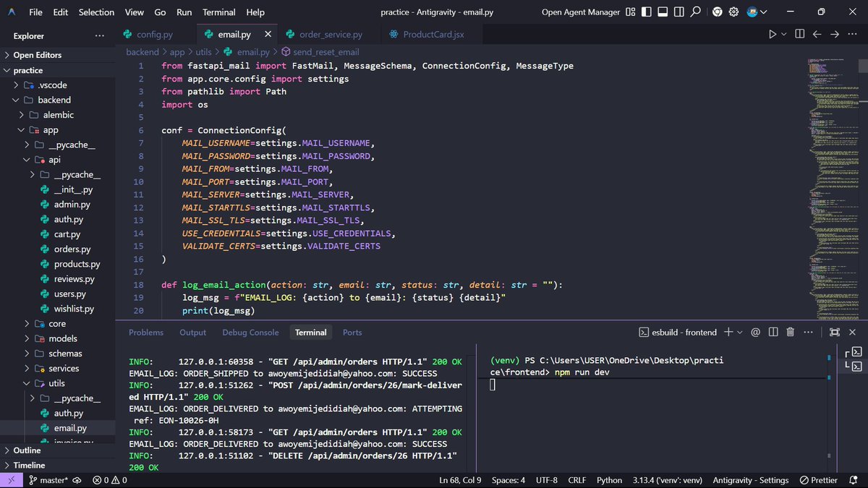Close the terminal panel
Viewport: 868px width, 488px height.
[852, 332]
